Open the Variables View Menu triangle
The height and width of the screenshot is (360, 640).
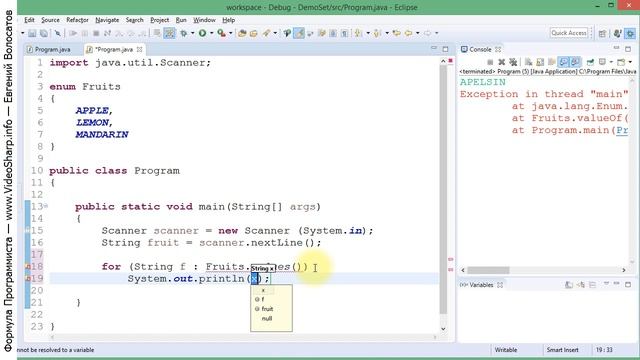(x=607, y=284)
